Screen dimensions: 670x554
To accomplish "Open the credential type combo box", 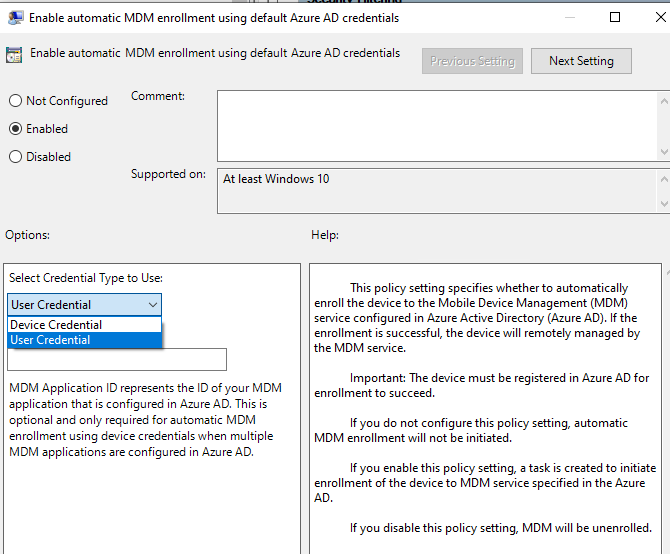I will coord(85,305).
